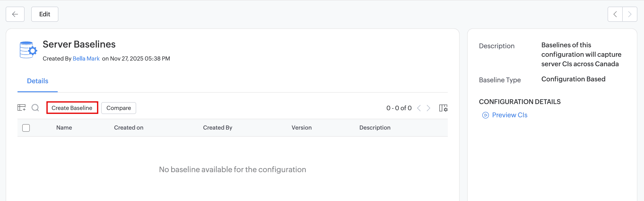Go to previous record chevron
The width and height of the screenshot is (644, 201).
[x=615, y=14]
